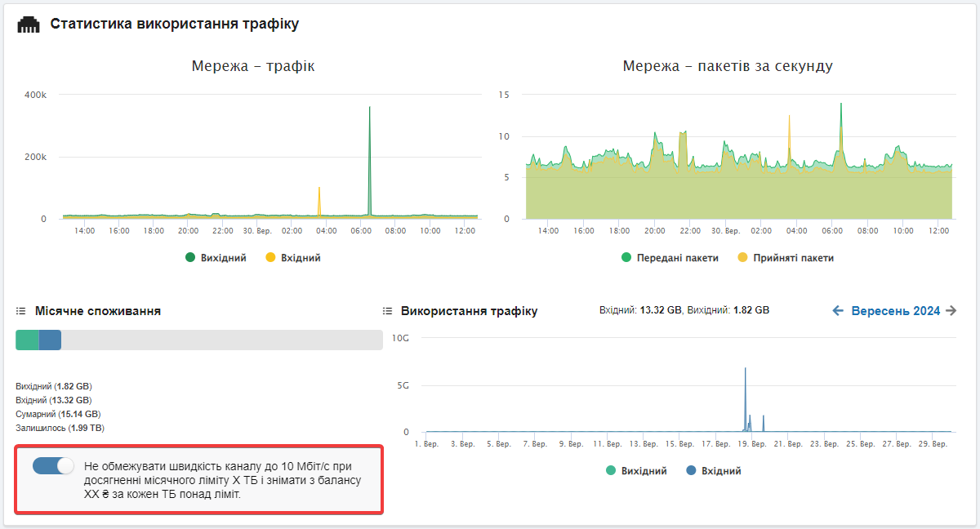This screenshot has width=980, height=529.
Task: Toggle Вхідний series in traffic chart legend
Action: click(x=292, y=258)
